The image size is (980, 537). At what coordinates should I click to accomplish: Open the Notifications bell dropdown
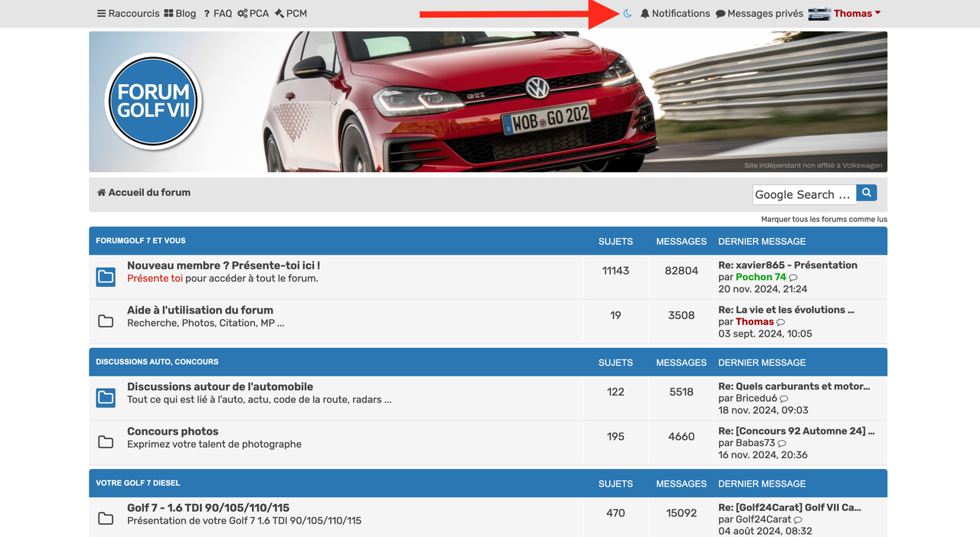point(675,13)
